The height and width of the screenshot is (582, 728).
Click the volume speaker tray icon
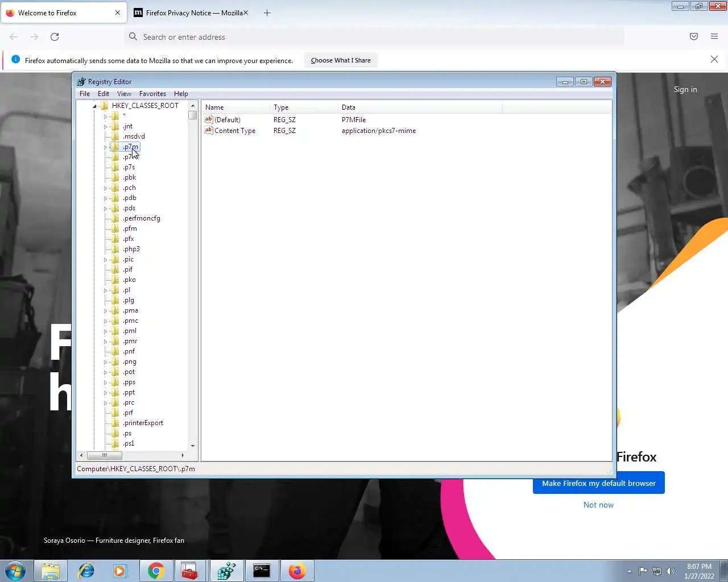pyautogui.click(x=671, y=571)
